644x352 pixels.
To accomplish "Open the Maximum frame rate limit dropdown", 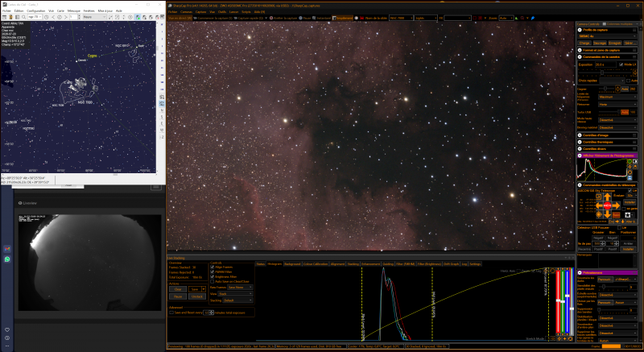I will [x=617, y=97].
